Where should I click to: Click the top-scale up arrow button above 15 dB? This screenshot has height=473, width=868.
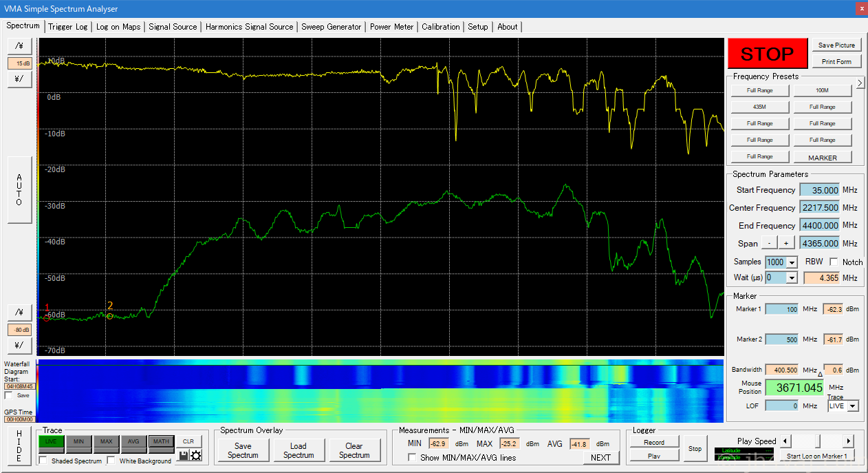pyautogui.click(x=20, y=45)
